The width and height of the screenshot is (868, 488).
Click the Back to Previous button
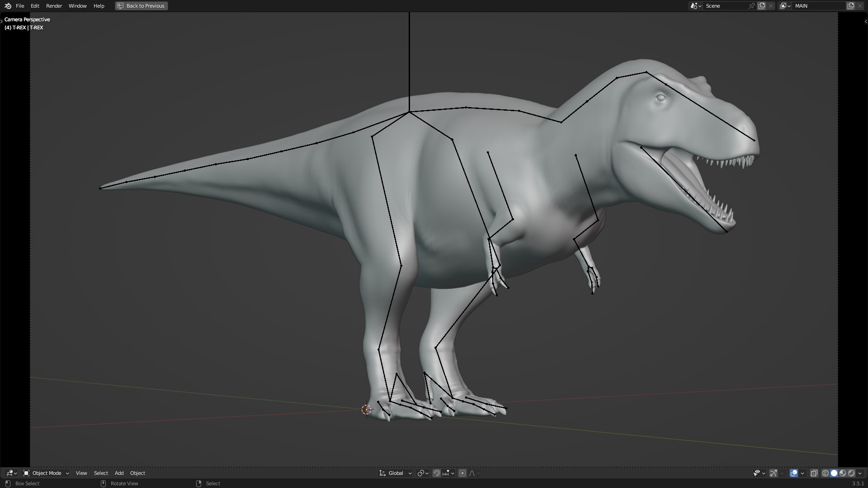141,6
